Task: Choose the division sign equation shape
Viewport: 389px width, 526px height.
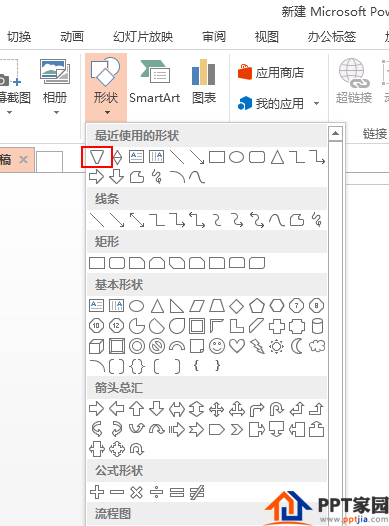Action: (x=156, y=492)
